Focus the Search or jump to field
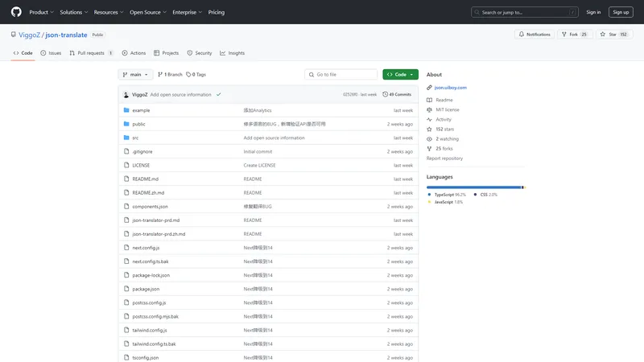This screenshot has height=362, width=644. click(x=525, y=12)
